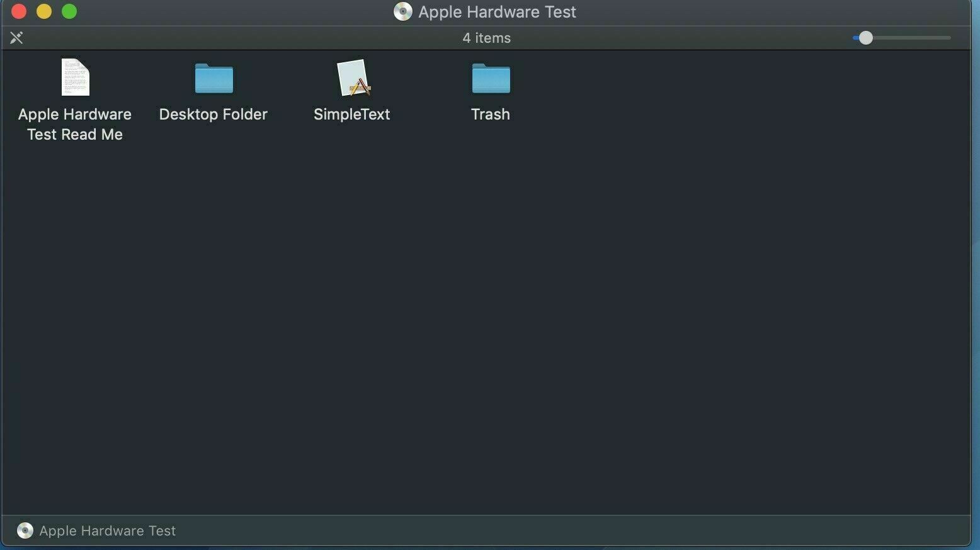Minimize the window with the yellow button
This screenshot has height=550, width=980.
44,11
